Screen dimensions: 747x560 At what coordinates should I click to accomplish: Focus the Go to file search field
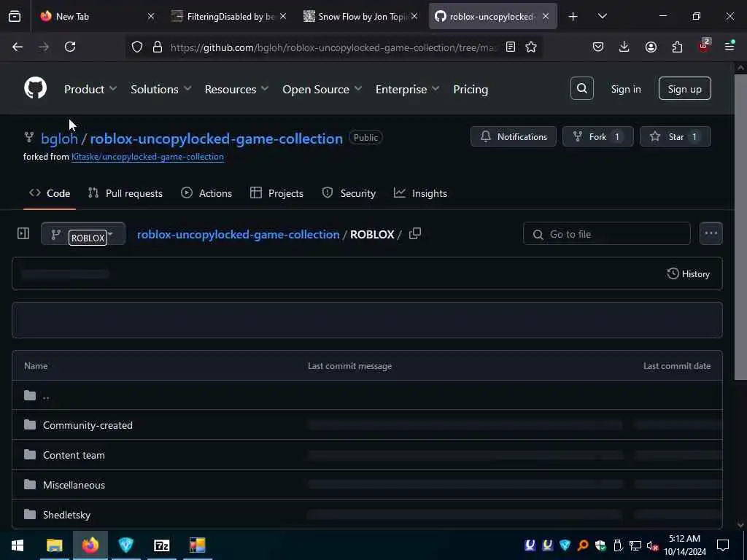pyautogui.click(x=606, y=234)
